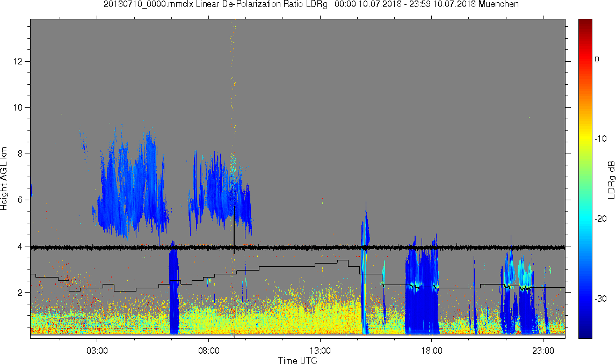Click the height tick label 8

pos(20,154)
